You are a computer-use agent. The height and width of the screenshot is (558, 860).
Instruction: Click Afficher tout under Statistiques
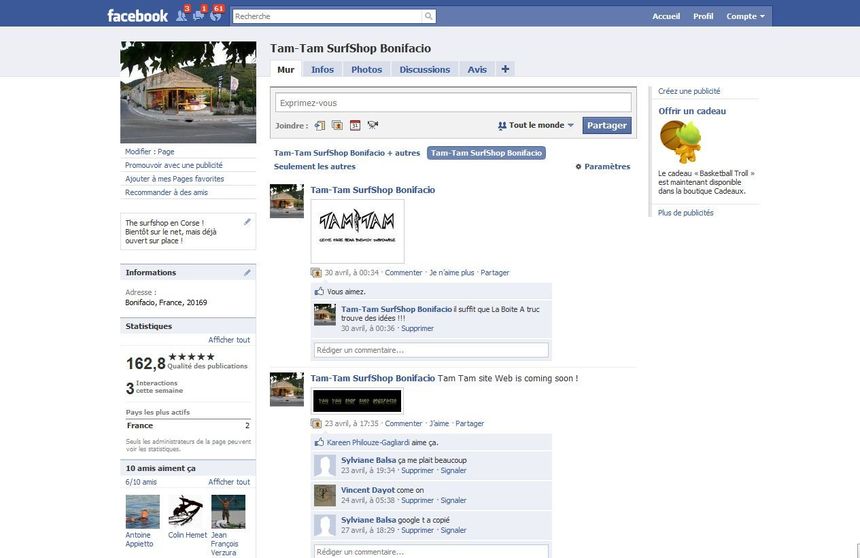point(229,340)
